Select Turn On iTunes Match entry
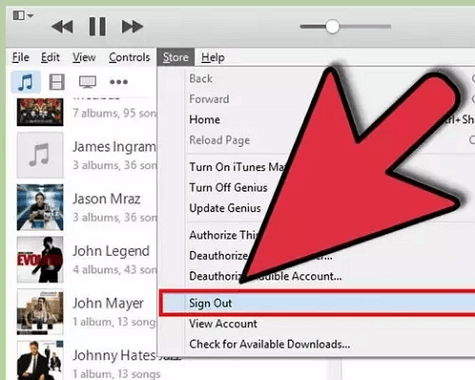The image size is (475, 380). pyautogui.click(x=237, y=167)
